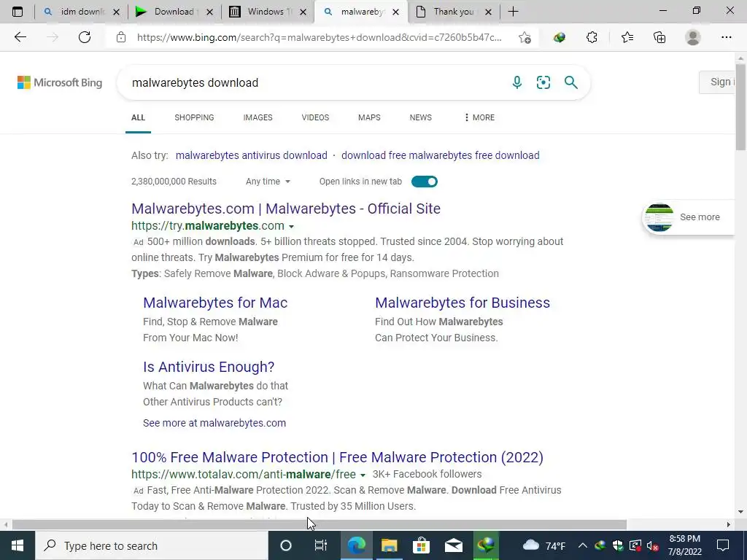Open the tab actions menu icon
The height and width of the screenshot is (560, 747).
(x=18, y=12)
